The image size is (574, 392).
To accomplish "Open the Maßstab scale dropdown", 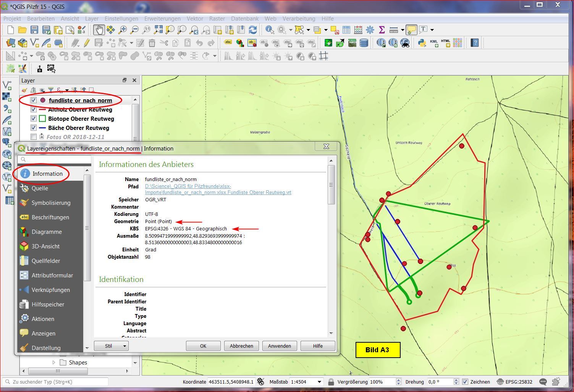I will (320, 382).
